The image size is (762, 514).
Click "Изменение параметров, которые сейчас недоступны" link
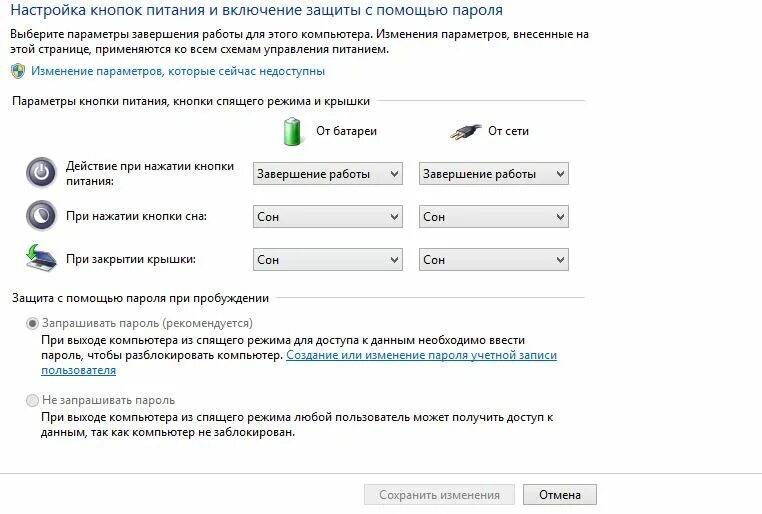[x=178, y=71]
